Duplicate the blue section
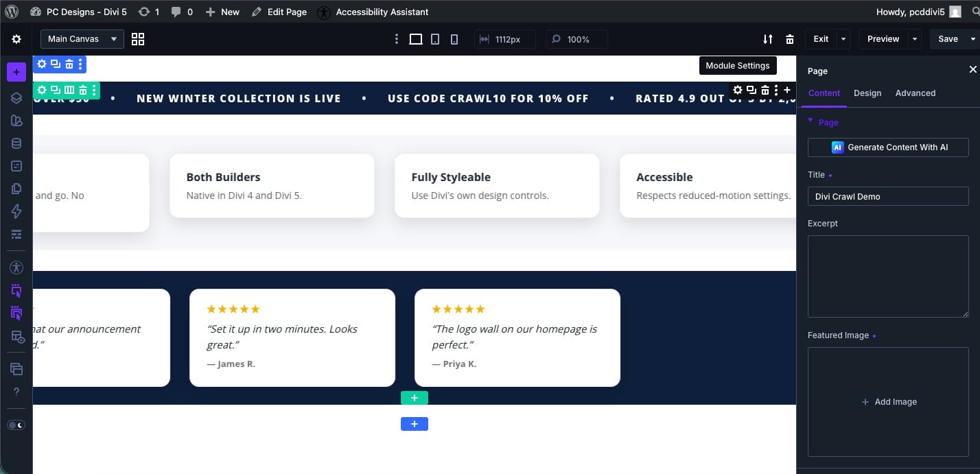 coord(56,64)
